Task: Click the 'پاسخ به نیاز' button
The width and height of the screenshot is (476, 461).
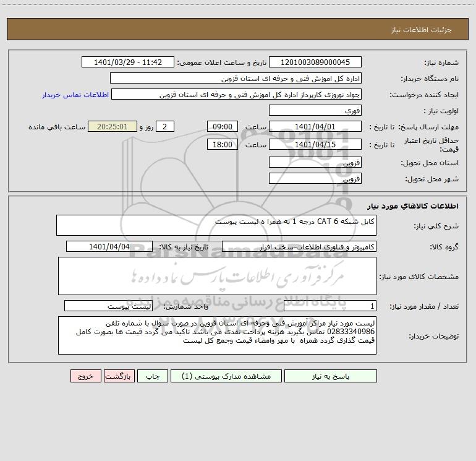Action: tap(330, 376)
